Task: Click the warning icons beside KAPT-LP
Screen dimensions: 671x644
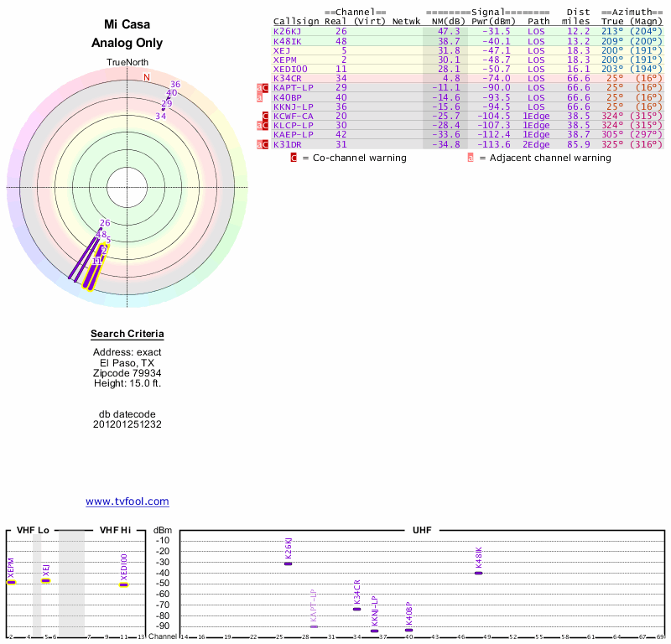Action: pos(263,88)
